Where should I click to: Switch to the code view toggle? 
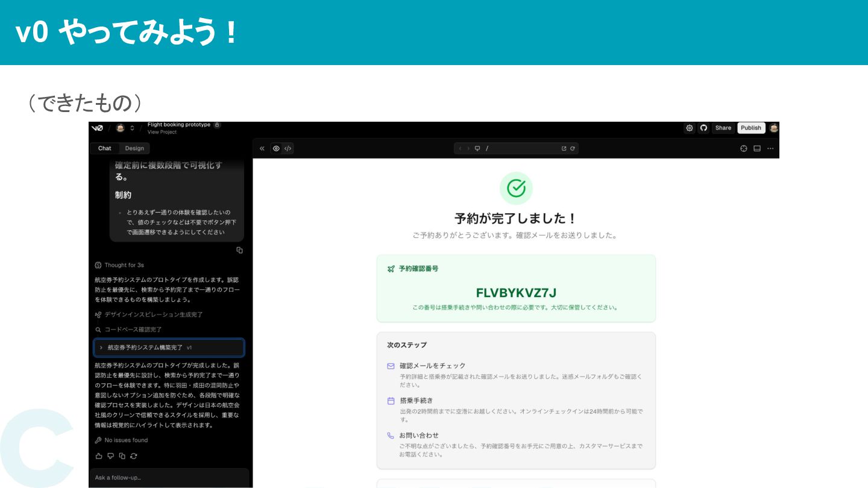point(288,148)
